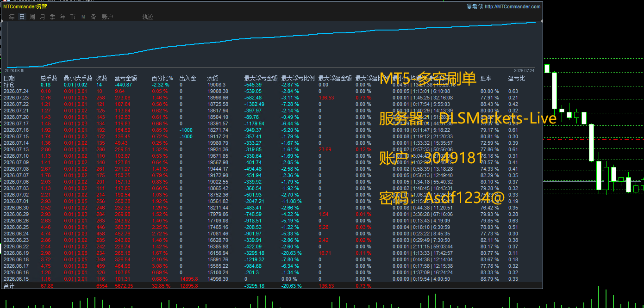Select the 合计 total row label

tap(9, 286)
